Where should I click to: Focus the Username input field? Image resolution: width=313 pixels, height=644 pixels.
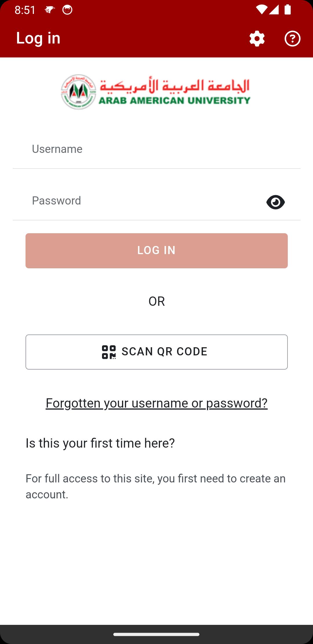pyautogui.click(x=156, y=149)
